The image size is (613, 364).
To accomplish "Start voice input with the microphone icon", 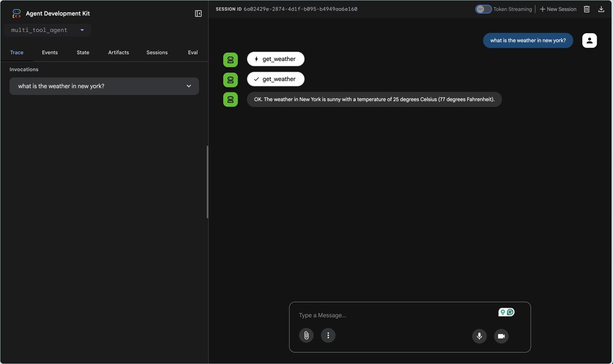I will coord(479,336).
